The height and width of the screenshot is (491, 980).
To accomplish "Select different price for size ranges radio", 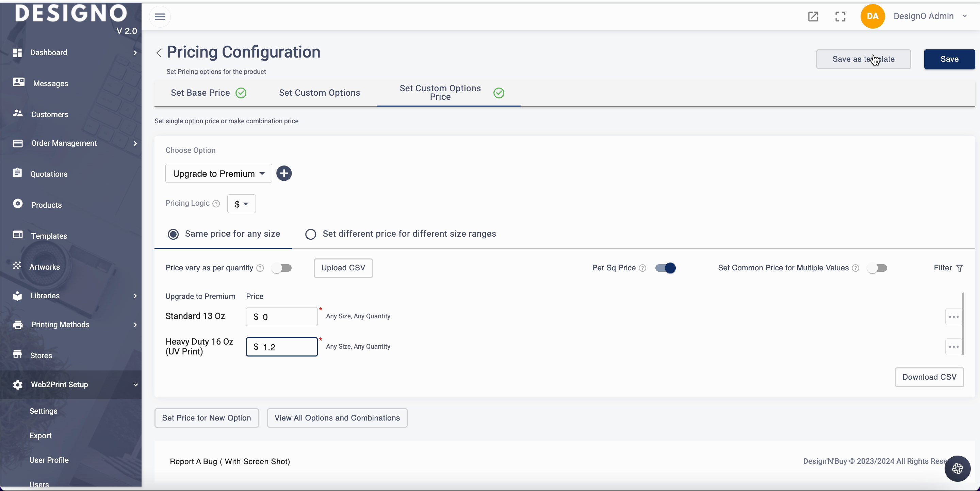I will [310, 234].
